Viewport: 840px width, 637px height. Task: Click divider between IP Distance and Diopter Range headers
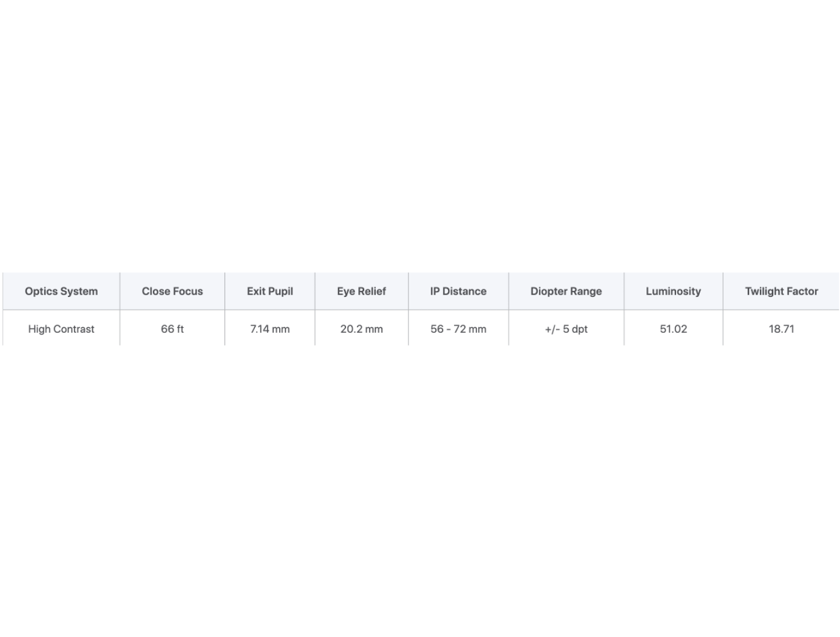pos(509,291)
